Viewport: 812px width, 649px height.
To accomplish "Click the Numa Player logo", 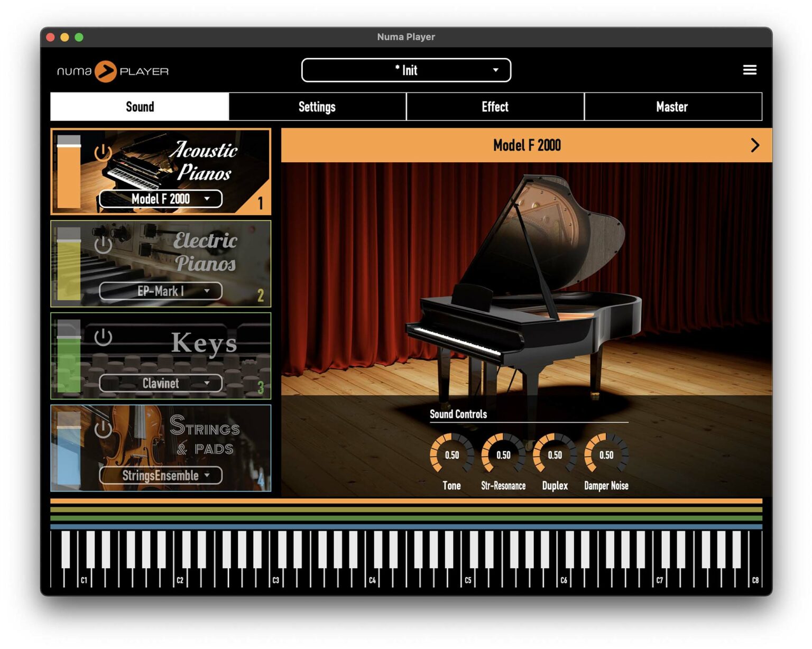I will pyautogui.click(x=113, y=71).
